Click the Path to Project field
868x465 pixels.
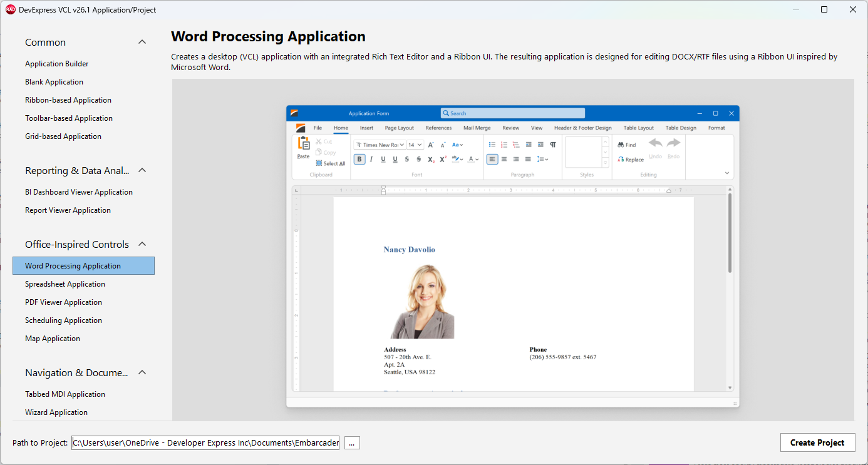[205, 442]
